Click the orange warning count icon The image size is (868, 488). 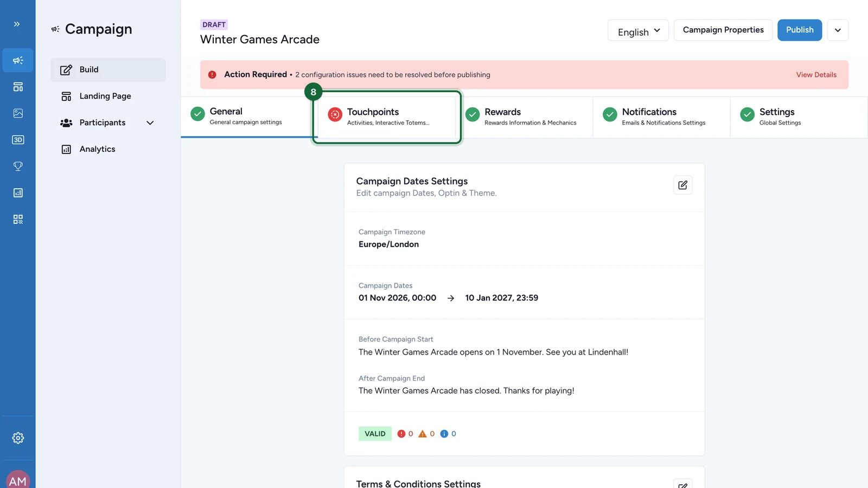(x=423, y=434)
